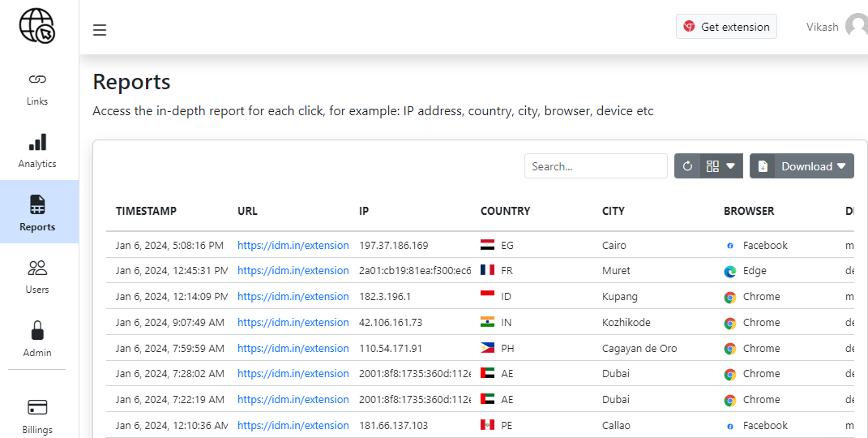
Task: Refresh the reports table
Action: click(687, 166)
